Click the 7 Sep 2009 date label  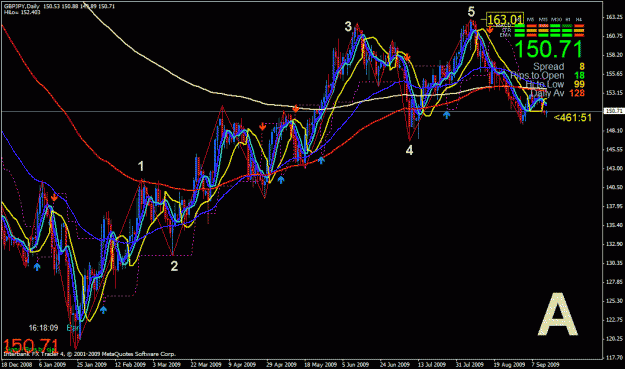[545, 364]
